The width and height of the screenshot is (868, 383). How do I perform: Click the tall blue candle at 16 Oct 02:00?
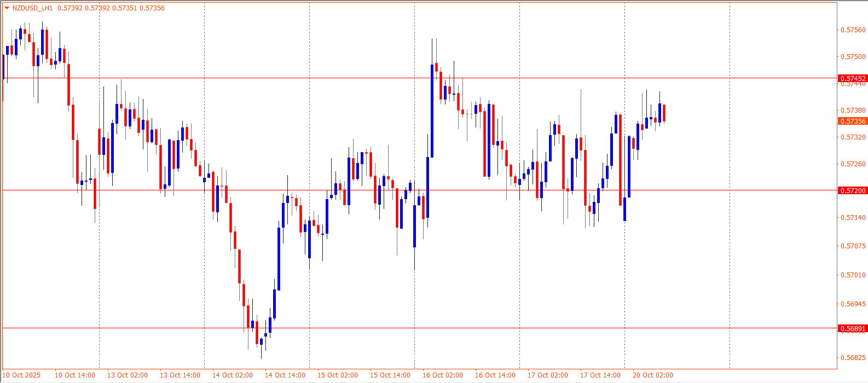[432, 111]
